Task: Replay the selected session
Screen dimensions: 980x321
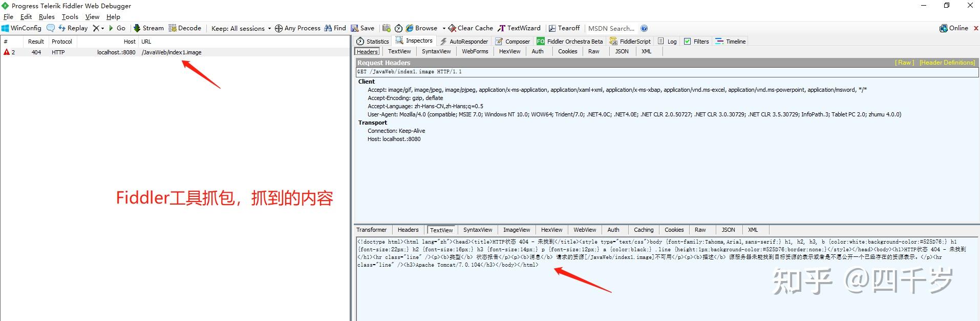Action: pos(73,28)
